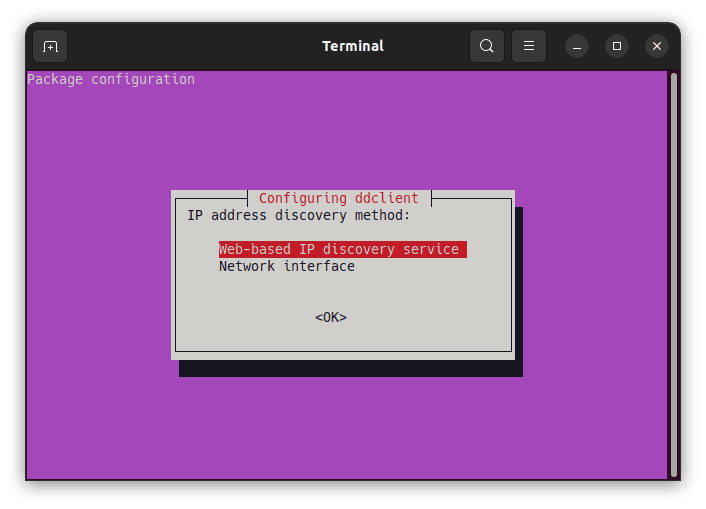Open a new terminal tab
Screen dimensions: 706x509
click(x=50, y=46)
